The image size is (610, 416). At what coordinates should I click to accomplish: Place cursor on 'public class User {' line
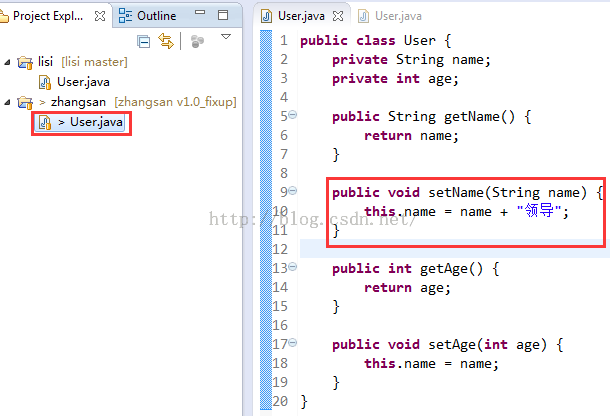(x=376, y=40)
